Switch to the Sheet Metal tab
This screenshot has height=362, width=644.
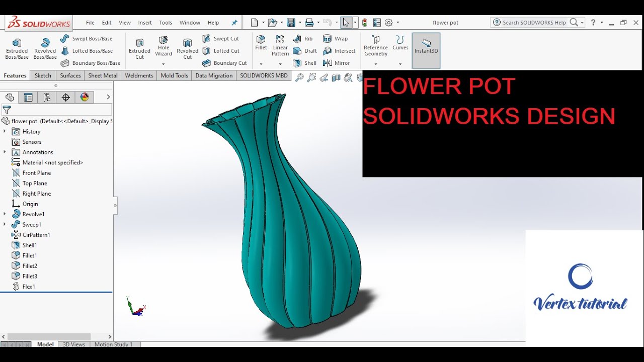103,76
